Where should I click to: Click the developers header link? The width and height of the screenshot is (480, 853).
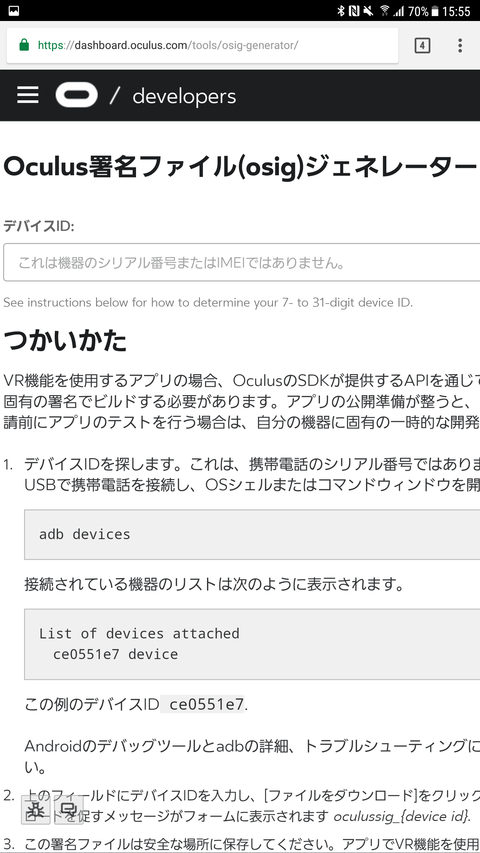tap(184, 96)
